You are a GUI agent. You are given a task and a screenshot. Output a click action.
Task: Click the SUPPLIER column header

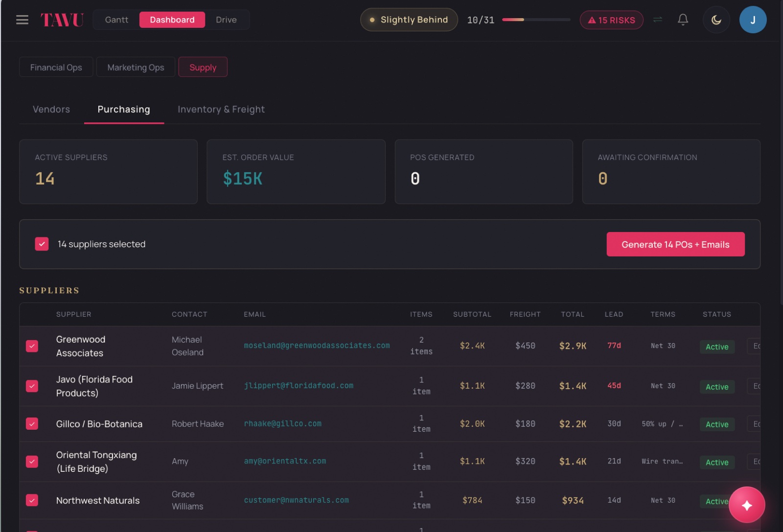click(73, 314)
